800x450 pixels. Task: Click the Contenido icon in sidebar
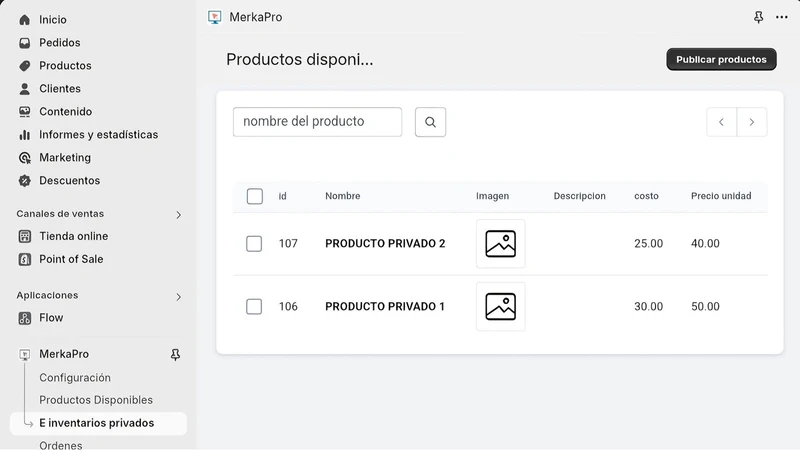(24, 112)
